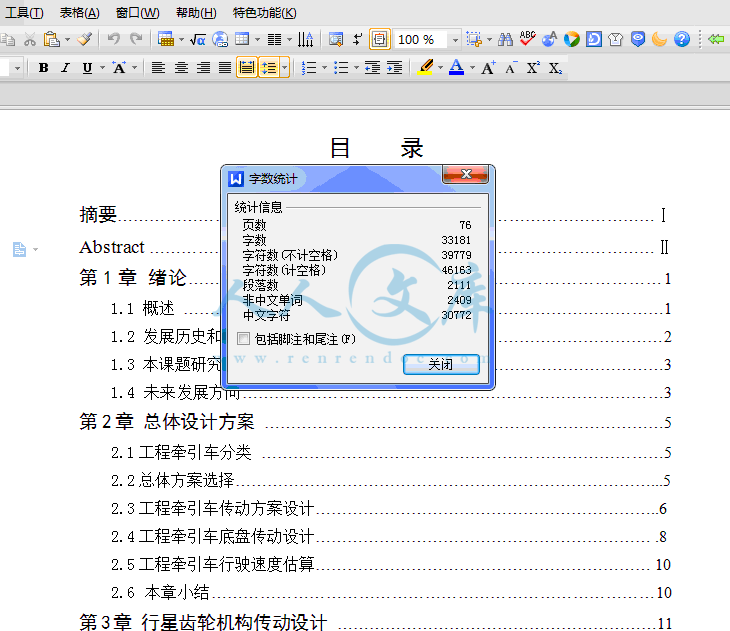Open Find with the binoculars icon
This screenshot has height=631, width=730.
[x=505, y=40]
